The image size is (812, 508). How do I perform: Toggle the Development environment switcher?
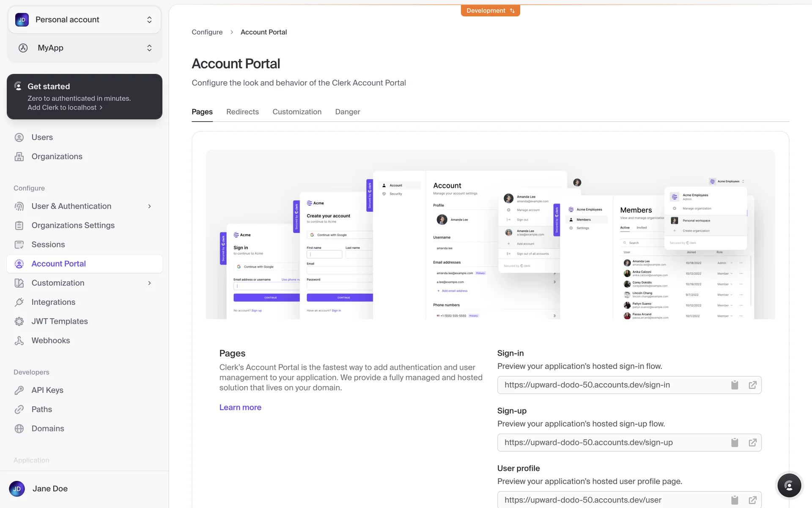pos(490,11)
